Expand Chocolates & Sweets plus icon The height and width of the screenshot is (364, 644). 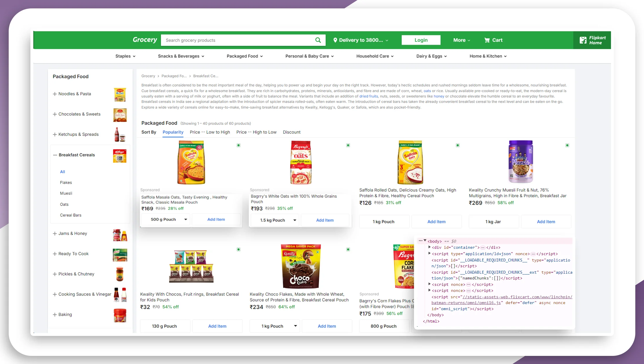click(55, 114)
